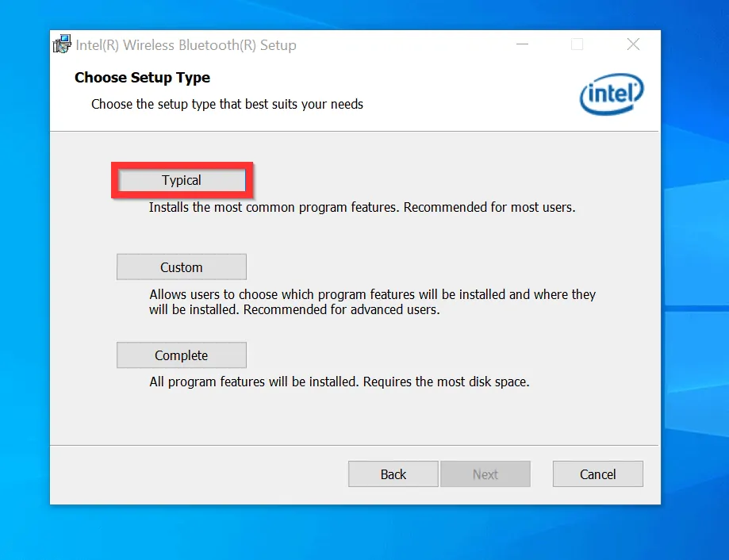Click the Choose Setup Type heading
729x560 pixels.
(142, 78)
